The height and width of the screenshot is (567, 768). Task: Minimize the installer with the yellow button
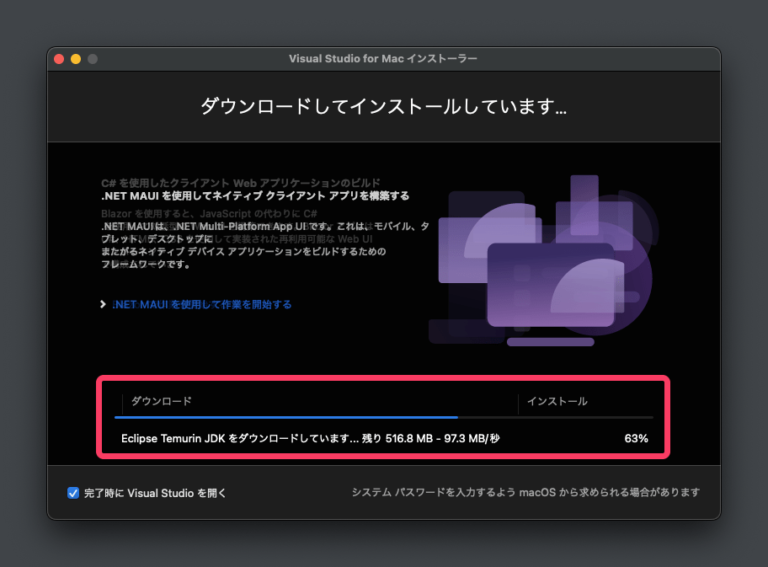[76, 59]
